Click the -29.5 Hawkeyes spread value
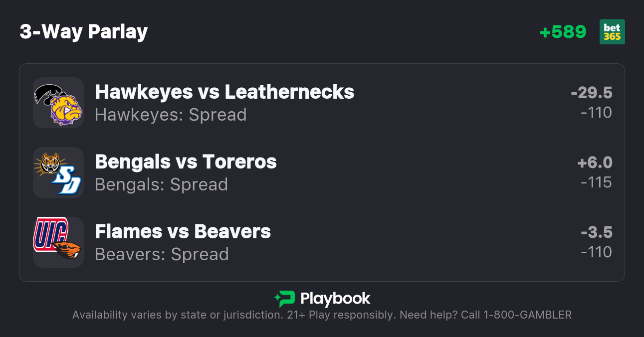The image size is (644, 337). (591, 93)
